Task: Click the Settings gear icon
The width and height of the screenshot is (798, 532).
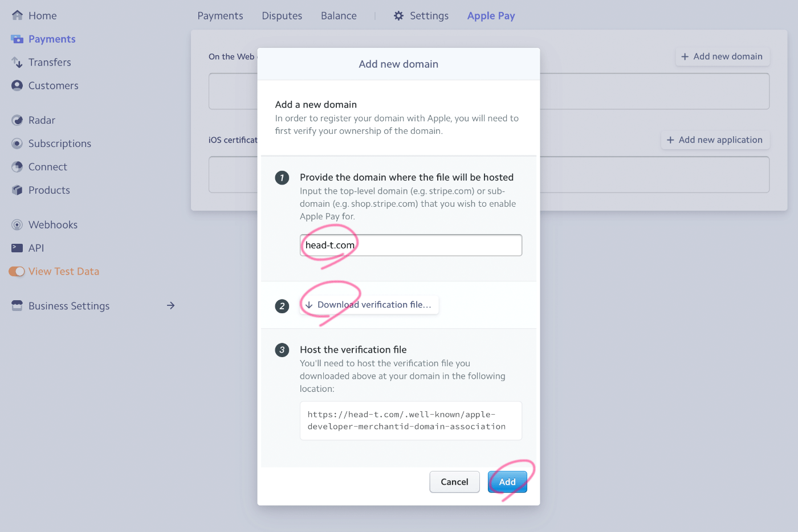Action: [x=398, y=16]
